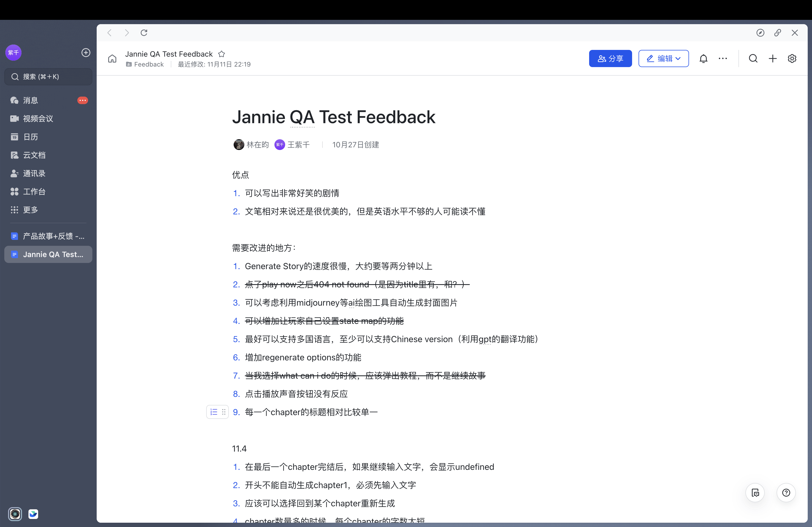Open 云文档 cloud docs
812x527 pixels.
coord(48,155)
